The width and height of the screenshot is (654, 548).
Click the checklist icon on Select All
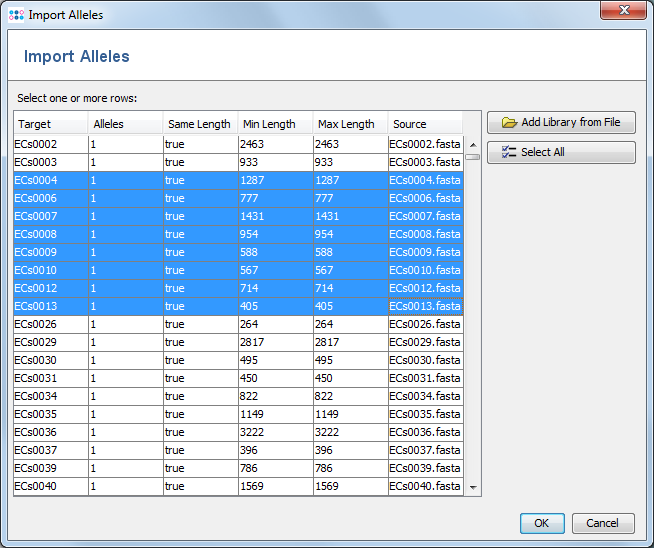509,152
